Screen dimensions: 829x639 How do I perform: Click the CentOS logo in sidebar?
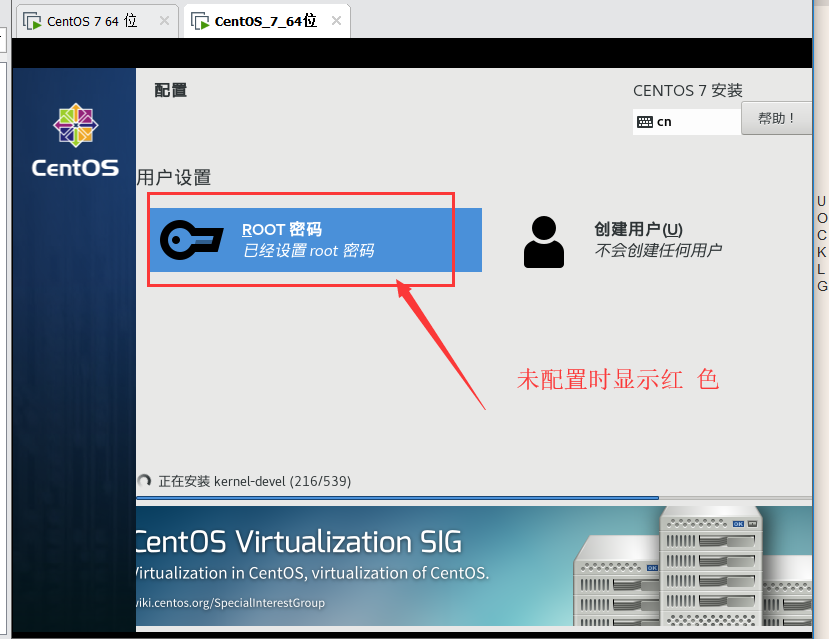(75, 140)
